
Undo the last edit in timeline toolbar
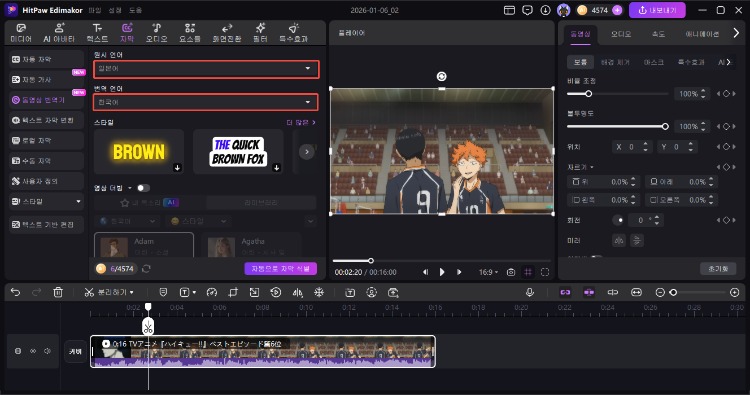tap(15, 292)
